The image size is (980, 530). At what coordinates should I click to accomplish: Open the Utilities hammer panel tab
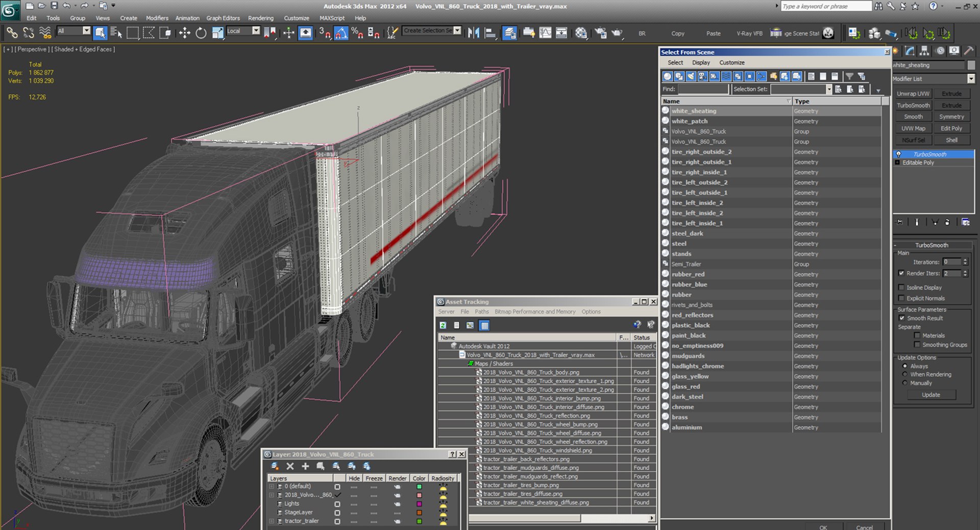[968, 51]
